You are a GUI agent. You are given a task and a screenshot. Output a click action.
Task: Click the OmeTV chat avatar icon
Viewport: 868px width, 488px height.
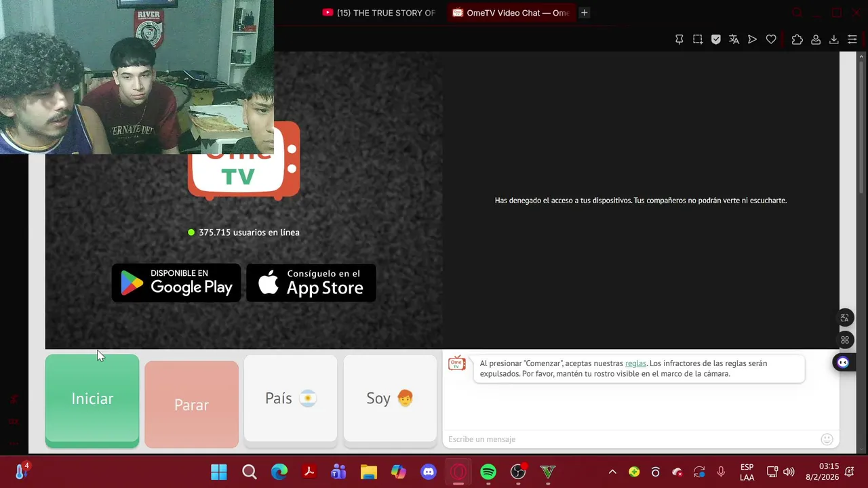[457, 364]
